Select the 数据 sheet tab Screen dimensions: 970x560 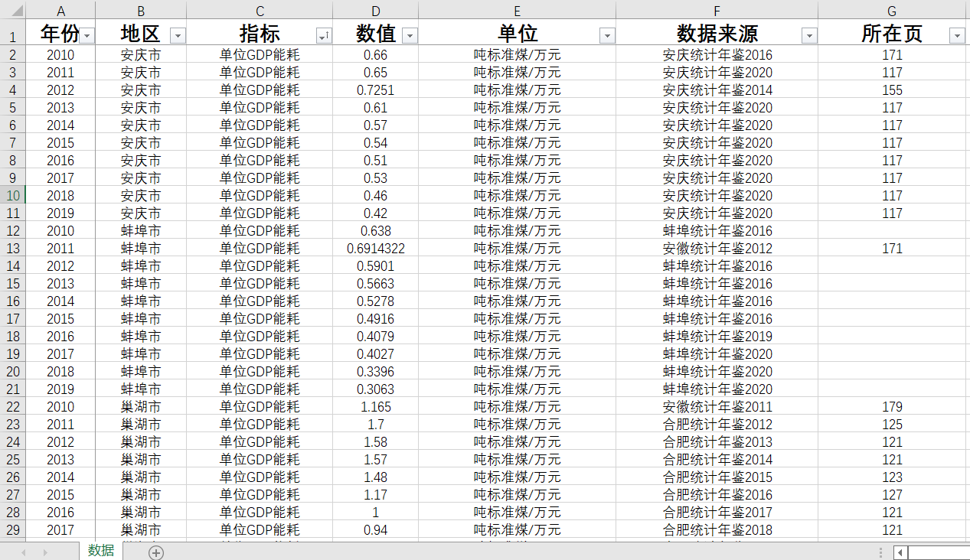tap(101, 551)
